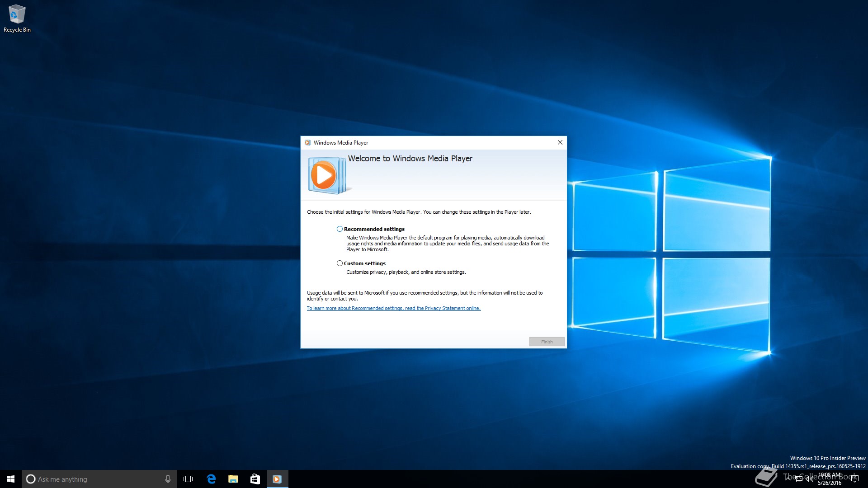868x488 pixels.
Task: Click the Search bar microphone icon
Action: (x=168, y=479)
